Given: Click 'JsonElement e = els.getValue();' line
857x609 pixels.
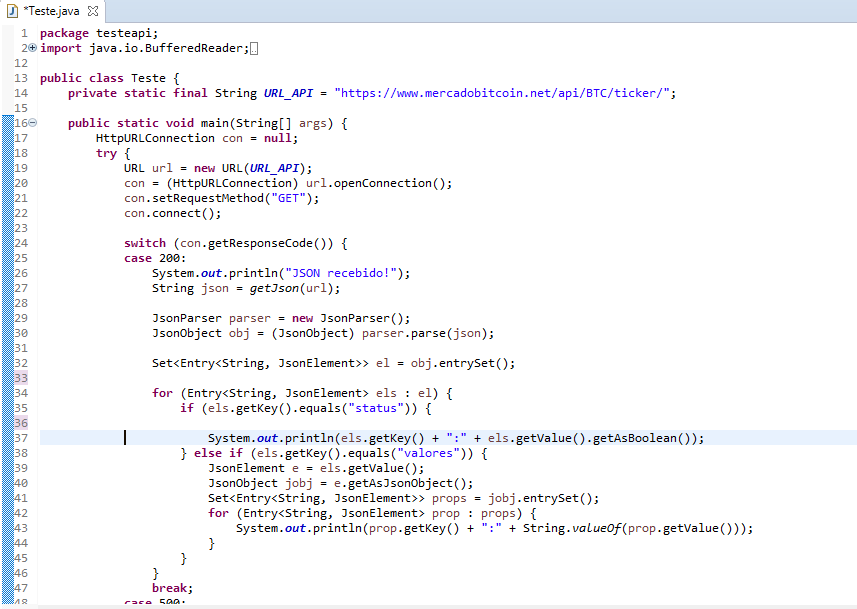Looking at the screenshot, I should click(316, 469).
